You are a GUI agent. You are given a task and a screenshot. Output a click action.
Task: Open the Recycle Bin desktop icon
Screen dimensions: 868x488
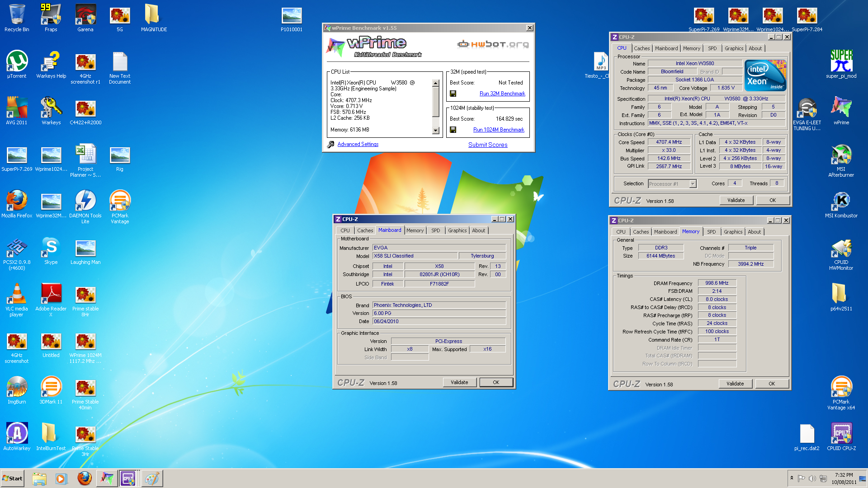pyautogui.click(x=17, y=18)
